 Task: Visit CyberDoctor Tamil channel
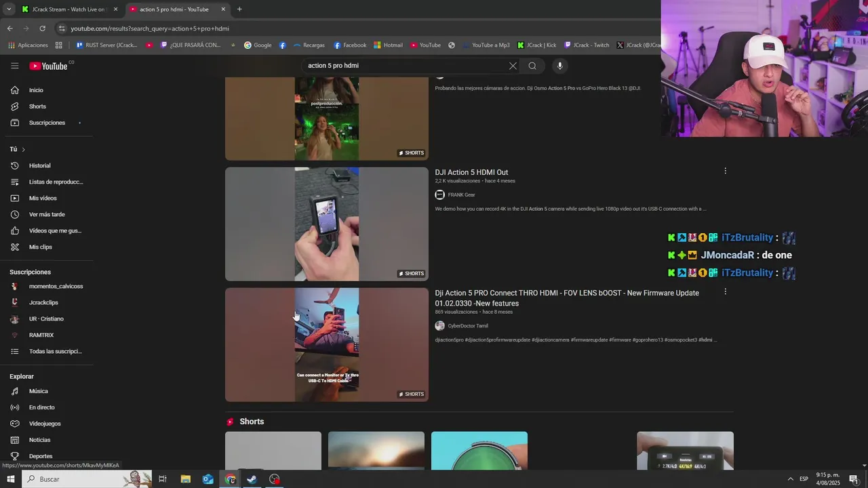coord(467,326)
